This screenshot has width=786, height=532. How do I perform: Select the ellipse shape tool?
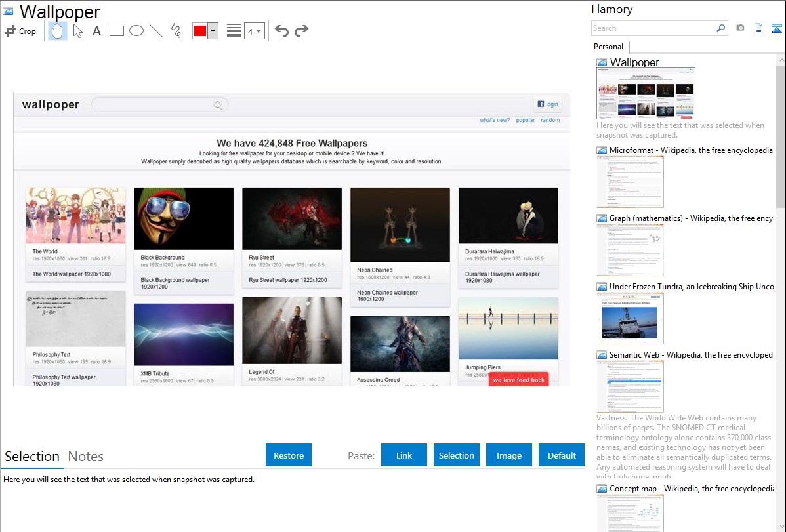pyautogui.click(x=136, y=31)
